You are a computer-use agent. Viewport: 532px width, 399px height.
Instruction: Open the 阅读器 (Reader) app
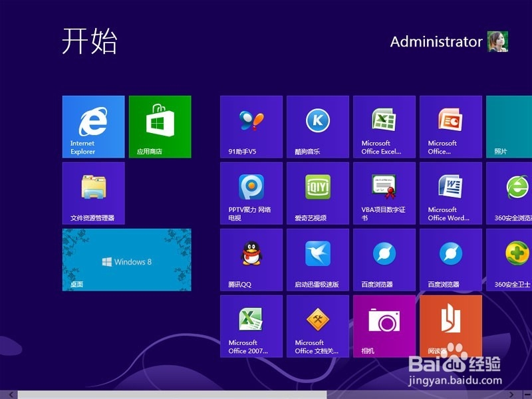(x=450, y=326)
